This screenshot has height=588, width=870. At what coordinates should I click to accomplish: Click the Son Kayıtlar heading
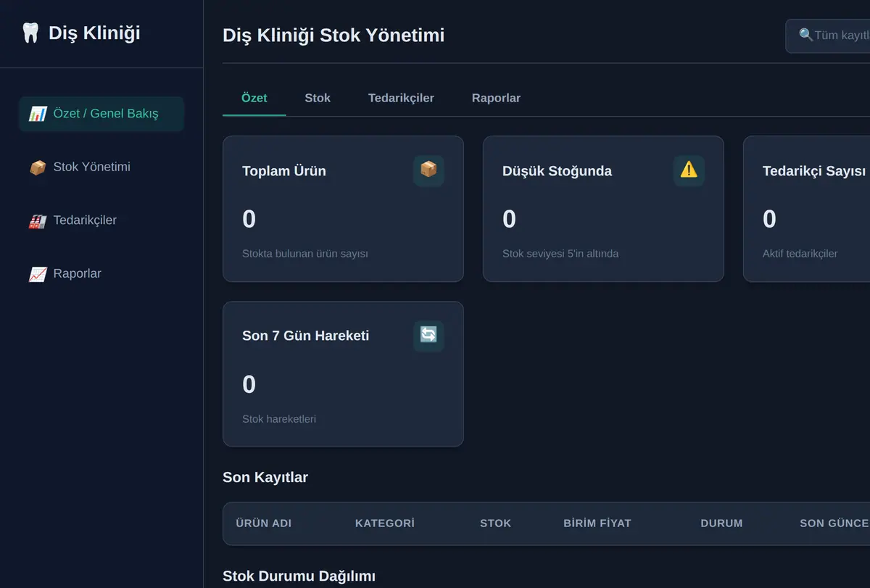pos(265,477)
